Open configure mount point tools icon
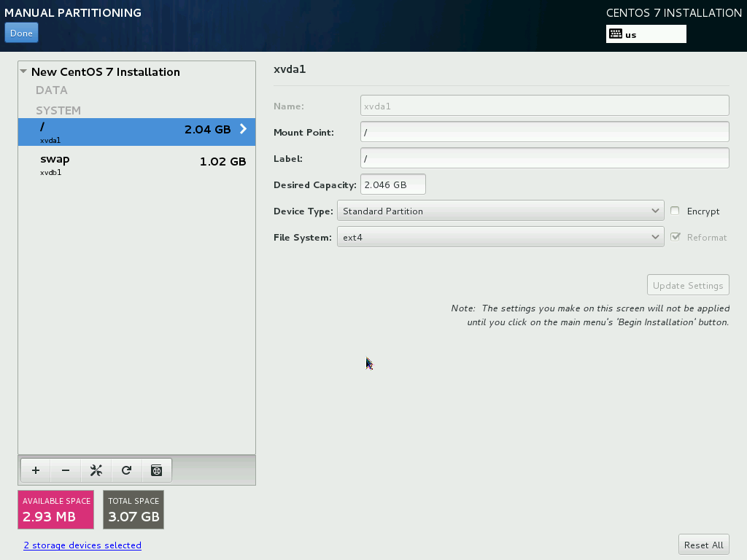747x560 pixels. pos(96,470)
